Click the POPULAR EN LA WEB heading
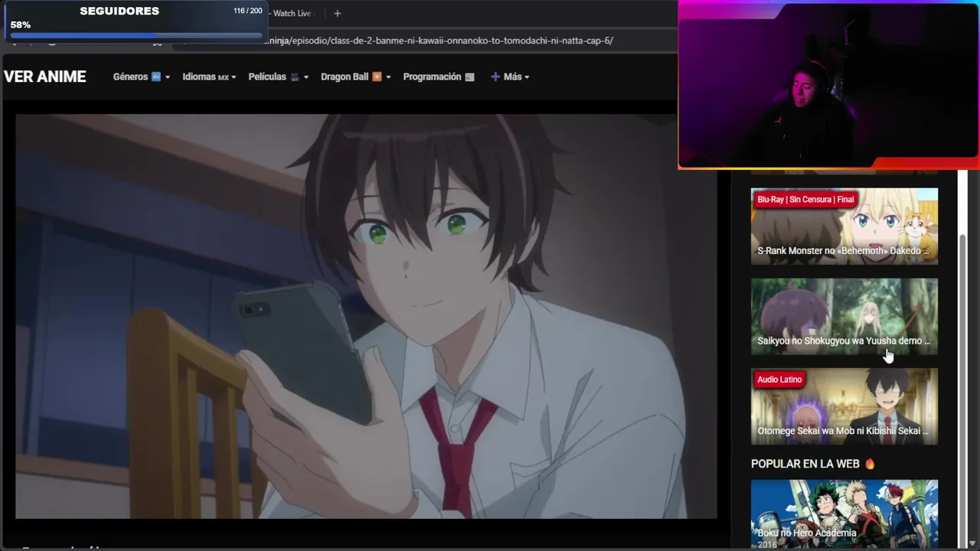The height and width of the screenshot is (551, 980). point(813,464)
